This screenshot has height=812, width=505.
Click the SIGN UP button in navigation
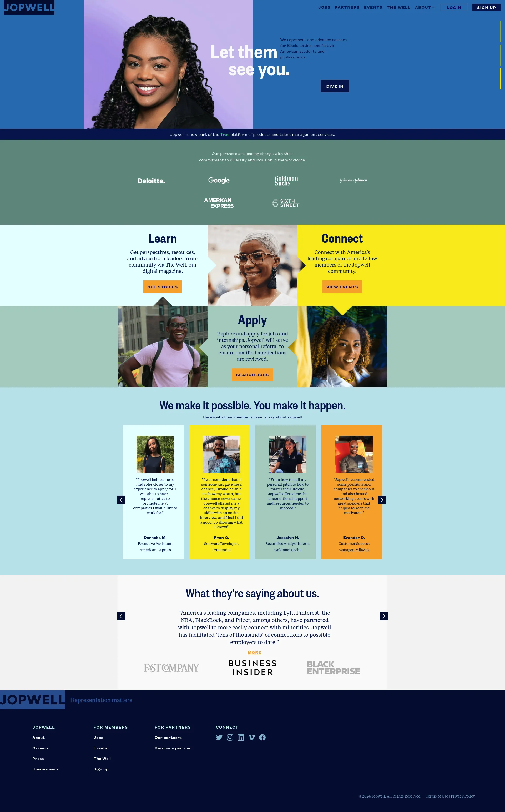485,8
